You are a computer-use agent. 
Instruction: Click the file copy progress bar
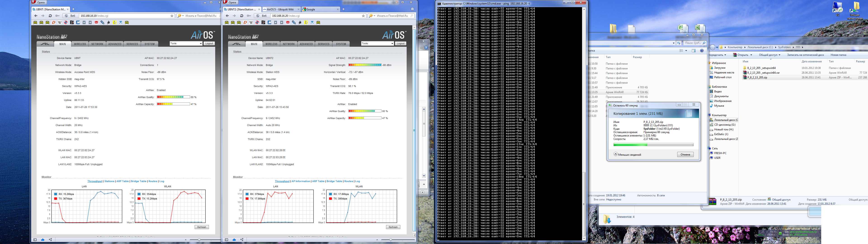[653, 145]
